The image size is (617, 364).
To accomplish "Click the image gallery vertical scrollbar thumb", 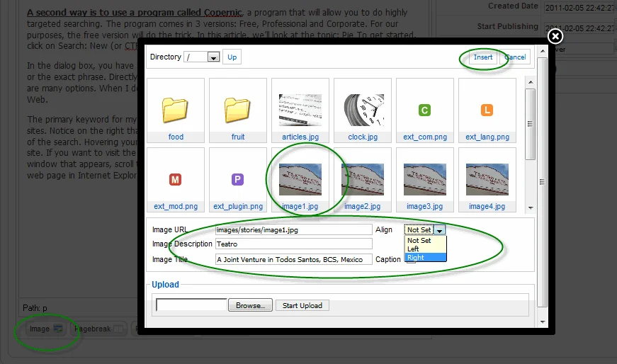I will click(530, 125).
